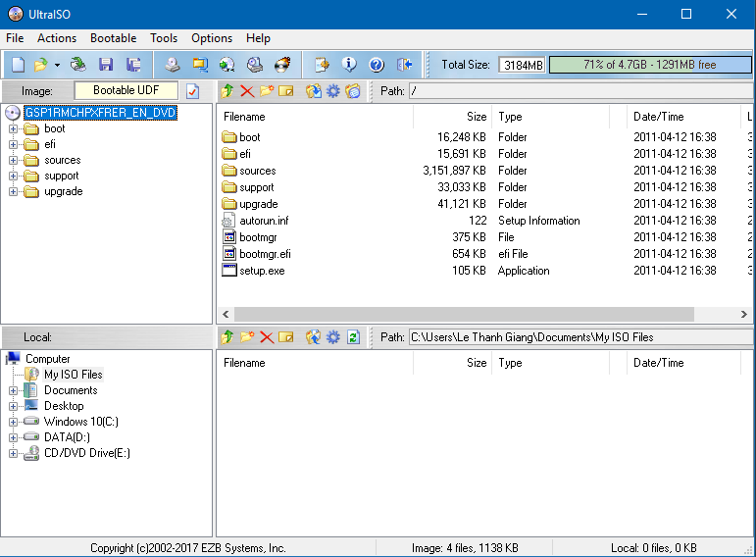
Task: Click the image properties checkmark icon
Action: point(192,90)
